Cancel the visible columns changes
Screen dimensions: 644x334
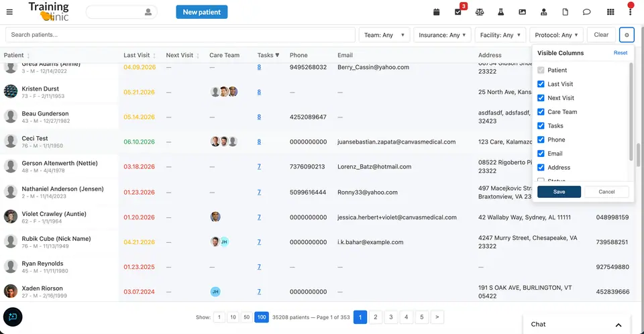(x=606, y=192)
